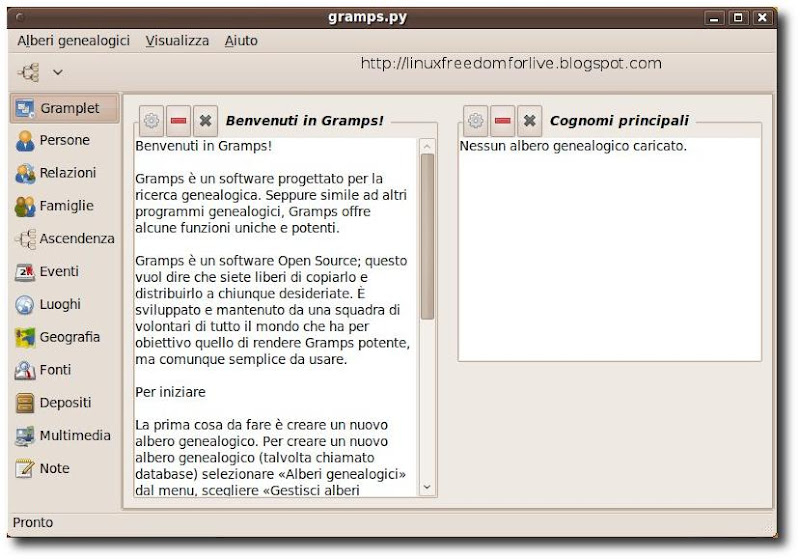Screen dimensions: 800x560
Task: Close the Benvenuti in Gramps gramplet
Action: [x=206, y=121]
